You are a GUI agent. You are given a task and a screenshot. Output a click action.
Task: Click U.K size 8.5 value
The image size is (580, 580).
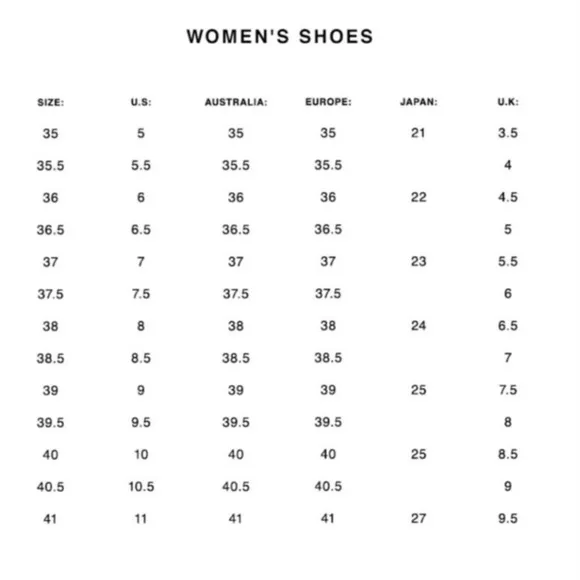pos(508,454)
